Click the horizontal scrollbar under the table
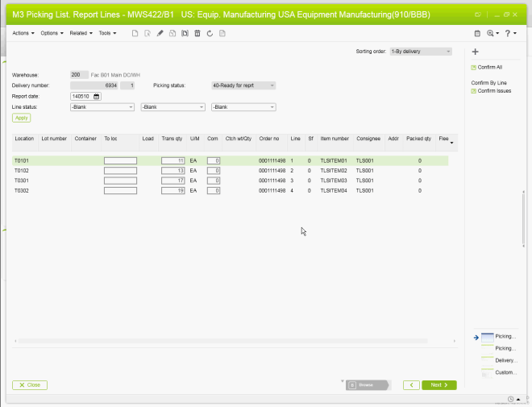Viewport: 532px width, 407px height. click(x=234, y=342)
